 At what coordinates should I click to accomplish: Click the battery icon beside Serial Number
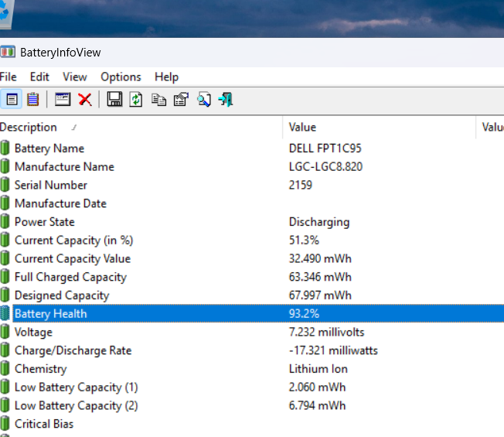(5, 185)
